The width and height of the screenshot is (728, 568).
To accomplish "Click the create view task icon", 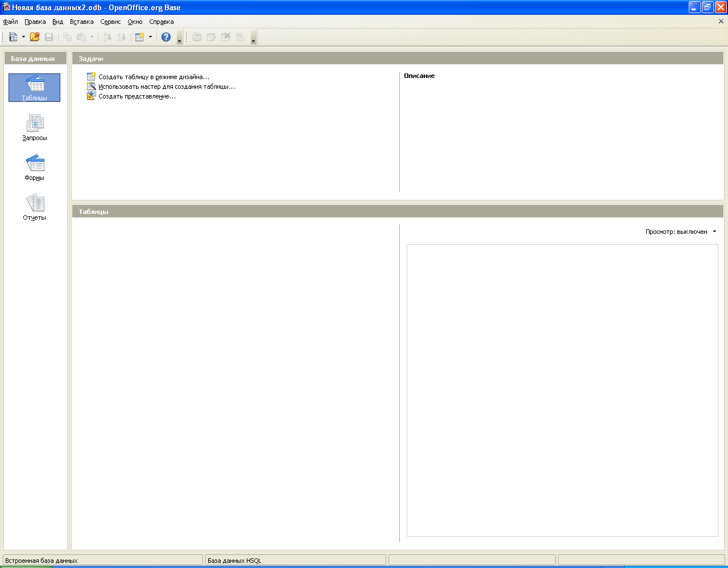I will (91, 96).
